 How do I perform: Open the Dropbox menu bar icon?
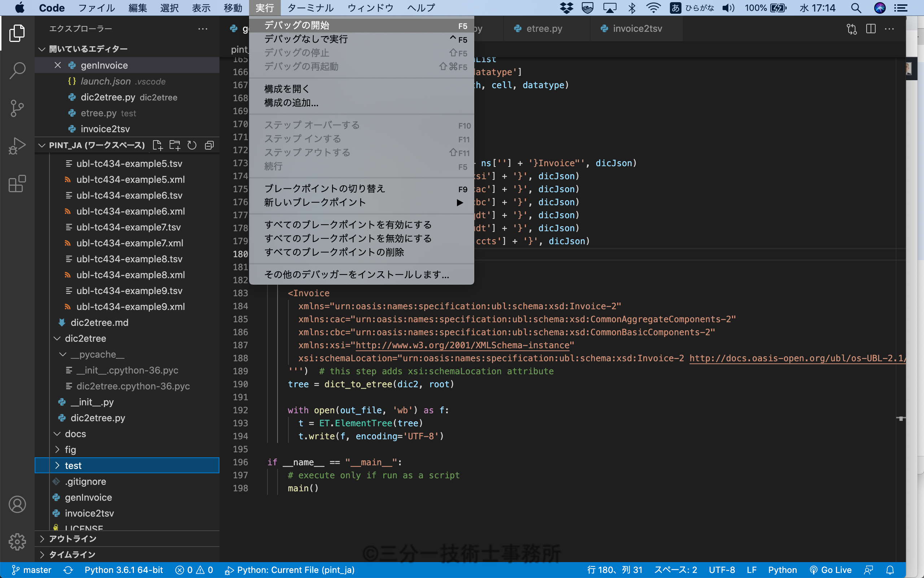(566, 8)
